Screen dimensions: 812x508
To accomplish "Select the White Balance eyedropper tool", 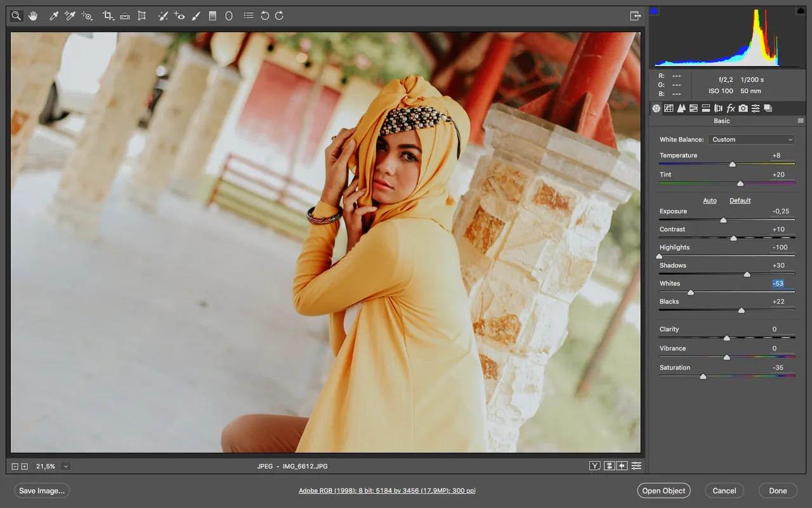I will pyautogui.click(x=54, y=15).
